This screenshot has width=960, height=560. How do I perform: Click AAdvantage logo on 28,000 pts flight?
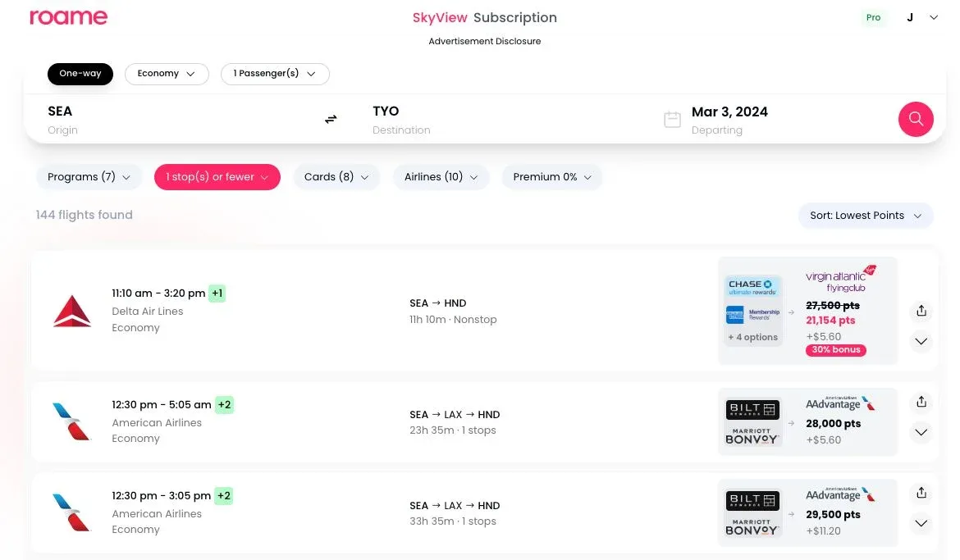[840, 403]
